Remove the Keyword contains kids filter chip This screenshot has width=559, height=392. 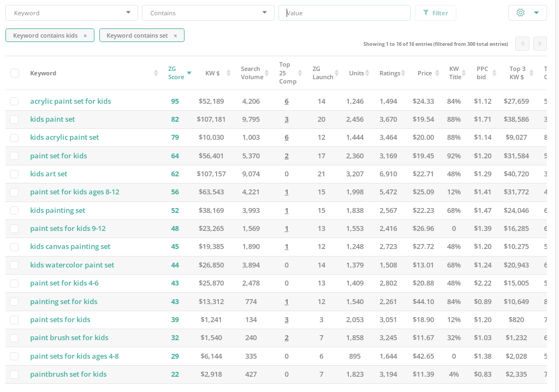coord(85,35)
